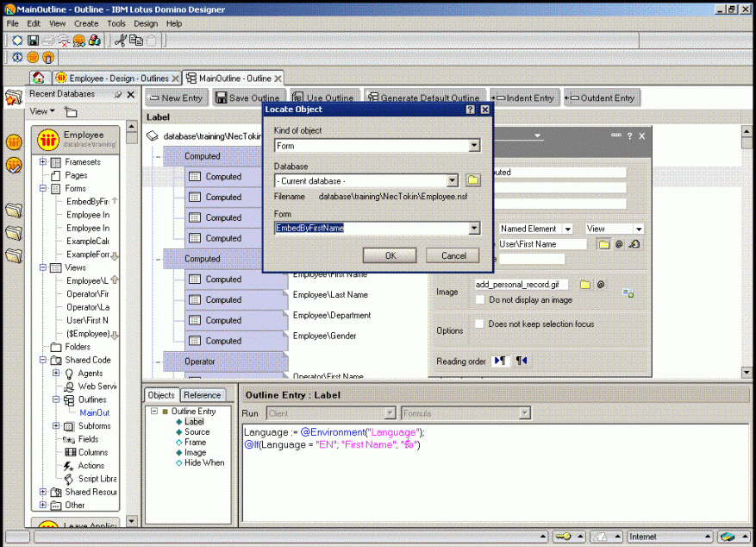The height and width of the screenshot is (547, 756).
Task: Click the @ icon beside the image field
Action: 601,285
